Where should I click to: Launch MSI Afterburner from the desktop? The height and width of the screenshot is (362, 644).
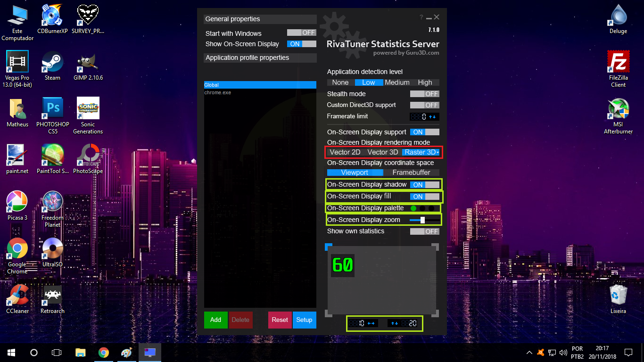[618, 108]
